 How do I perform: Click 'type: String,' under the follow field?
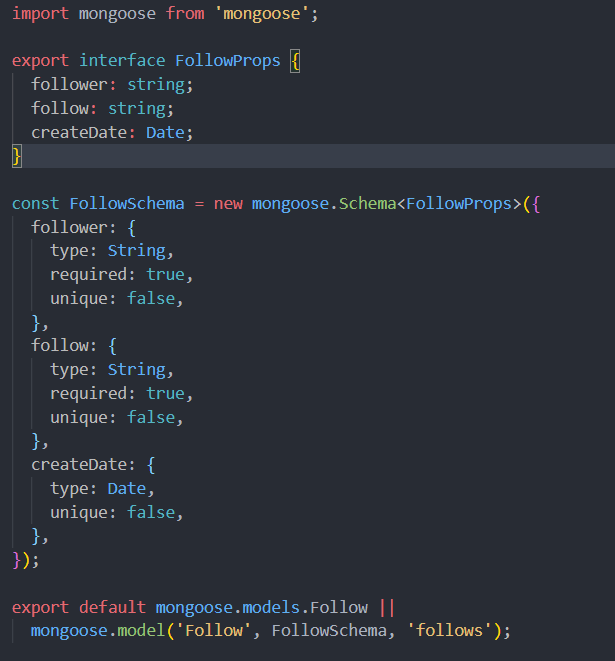(x=112, y=370)
